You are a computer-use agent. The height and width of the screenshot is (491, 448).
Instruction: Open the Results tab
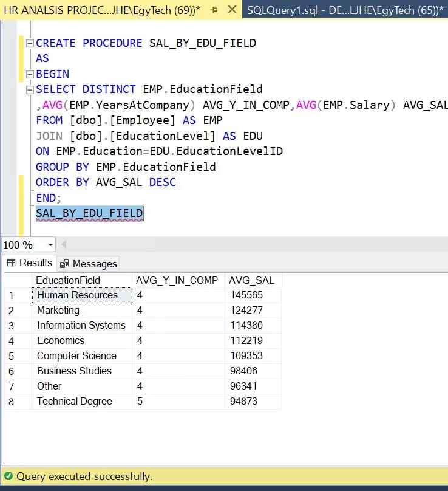tap(29, 263)
